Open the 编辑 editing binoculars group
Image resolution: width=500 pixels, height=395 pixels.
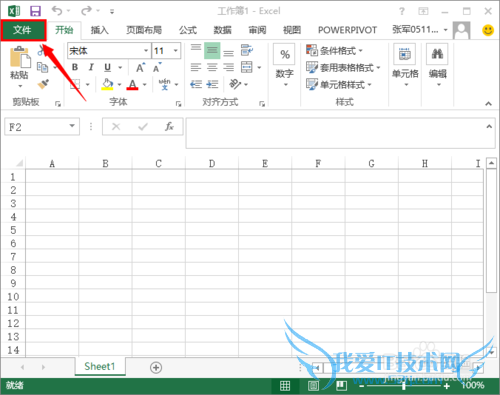click(437, 65)
